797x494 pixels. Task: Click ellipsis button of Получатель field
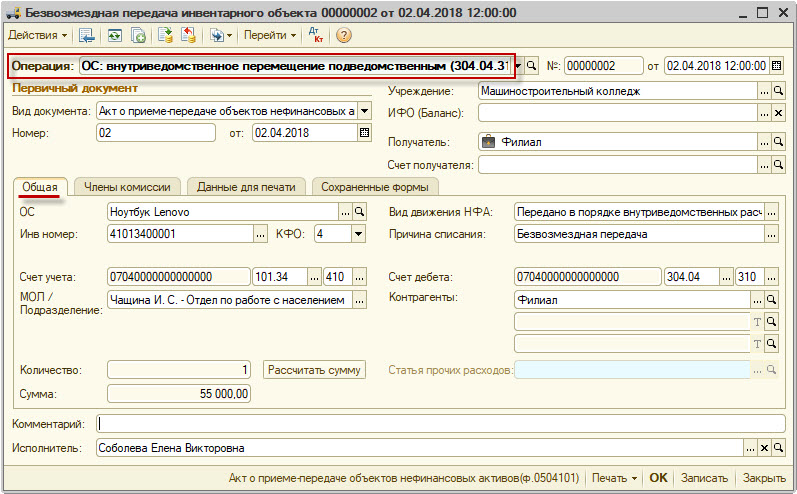[764, 142]
